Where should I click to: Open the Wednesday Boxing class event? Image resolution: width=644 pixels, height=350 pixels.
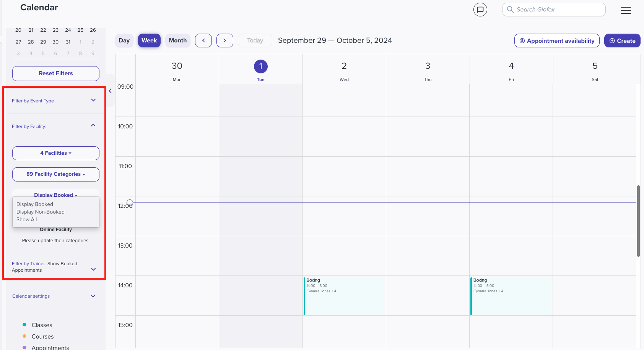(x=344, y=296)
